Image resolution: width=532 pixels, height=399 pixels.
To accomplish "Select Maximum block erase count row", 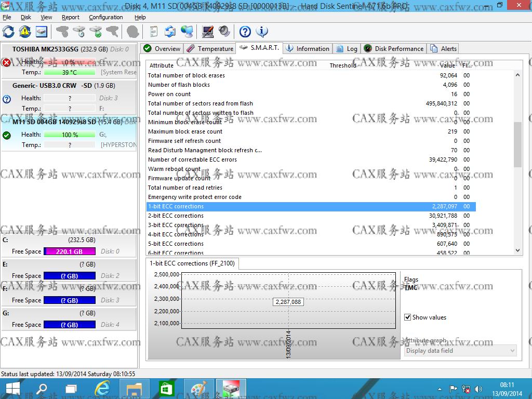I will click(x=311, y=131).
